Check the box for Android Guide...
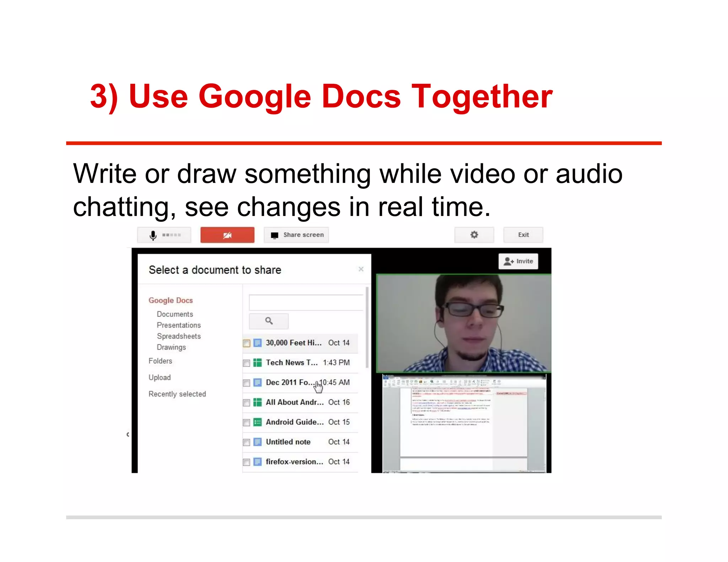 click(246, 423)
